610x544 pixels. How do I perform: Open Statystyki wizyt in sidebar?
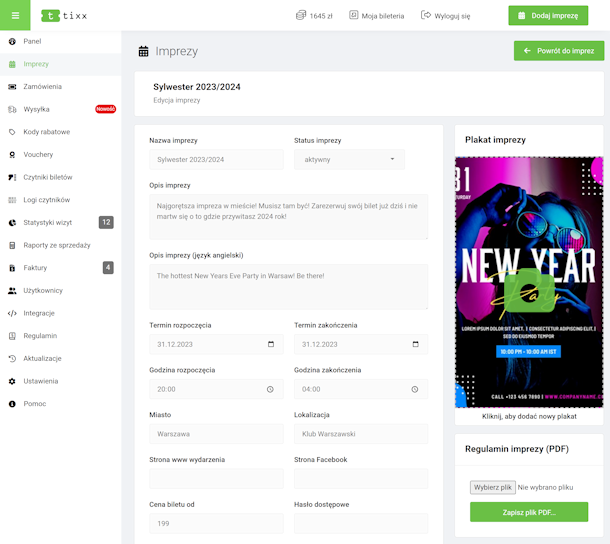[x=48, y=222]
